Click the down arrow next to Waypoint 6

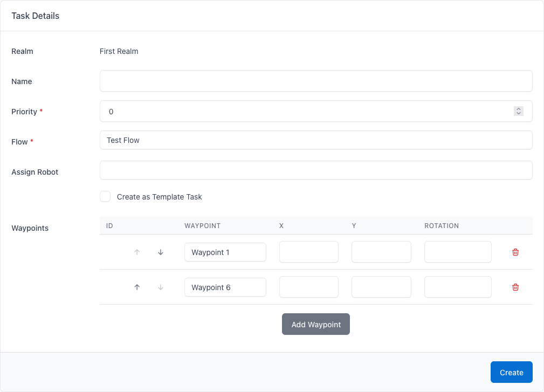160,287
